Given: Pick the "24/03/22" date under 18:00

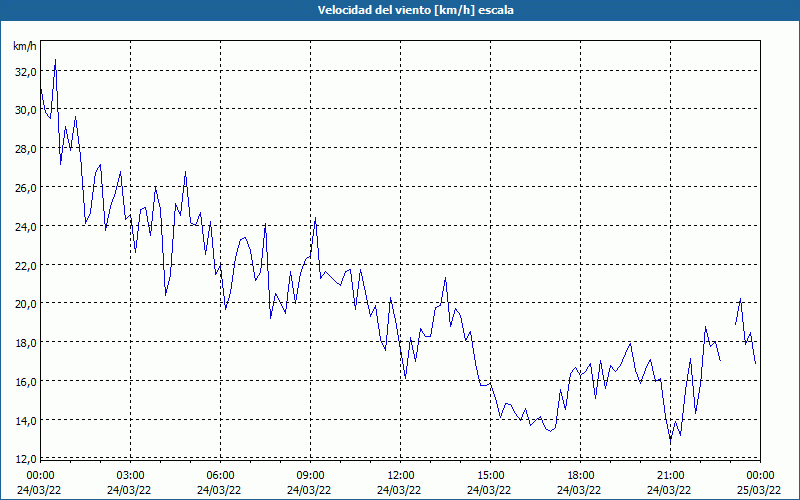Looking at the screenshot, I should click(x=579, y=490).
